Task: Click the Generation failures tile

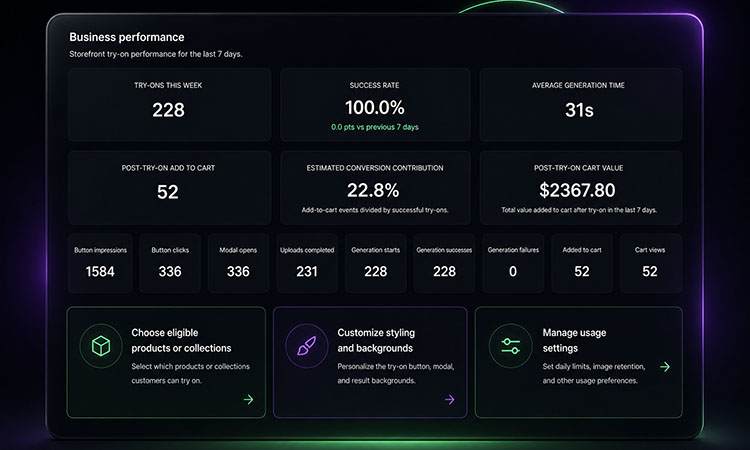Action: coord(513,263)
